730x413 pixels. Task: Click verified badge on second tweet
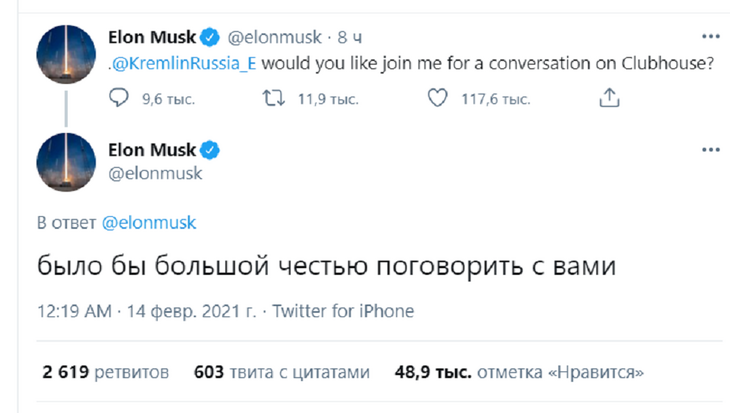[x=211, y=149]
